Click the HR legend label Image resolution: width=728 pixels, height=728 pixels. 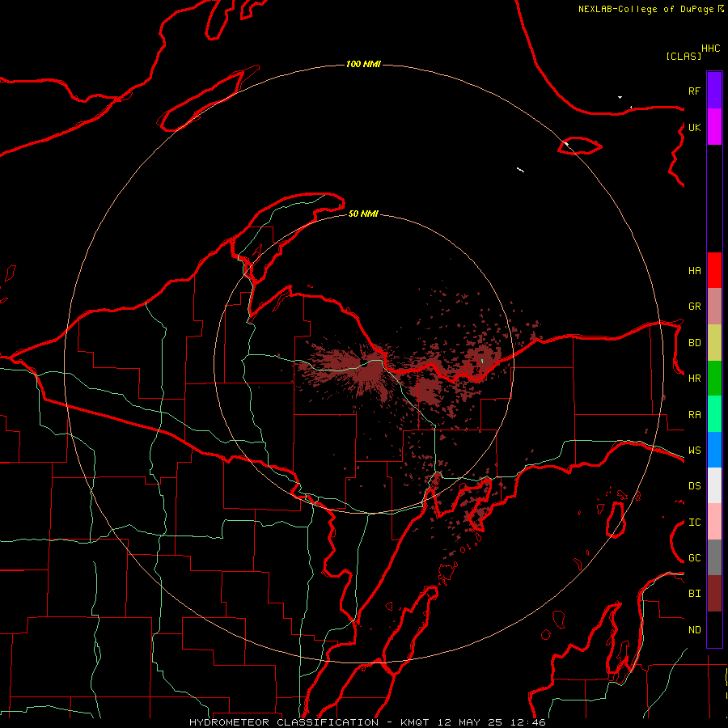(x=694, y=379)
